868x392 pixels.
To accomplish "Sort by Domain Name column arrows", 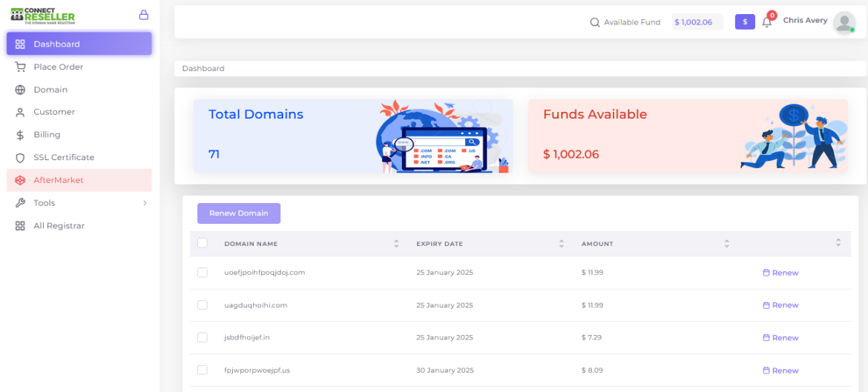I will (x=396, y=244).
